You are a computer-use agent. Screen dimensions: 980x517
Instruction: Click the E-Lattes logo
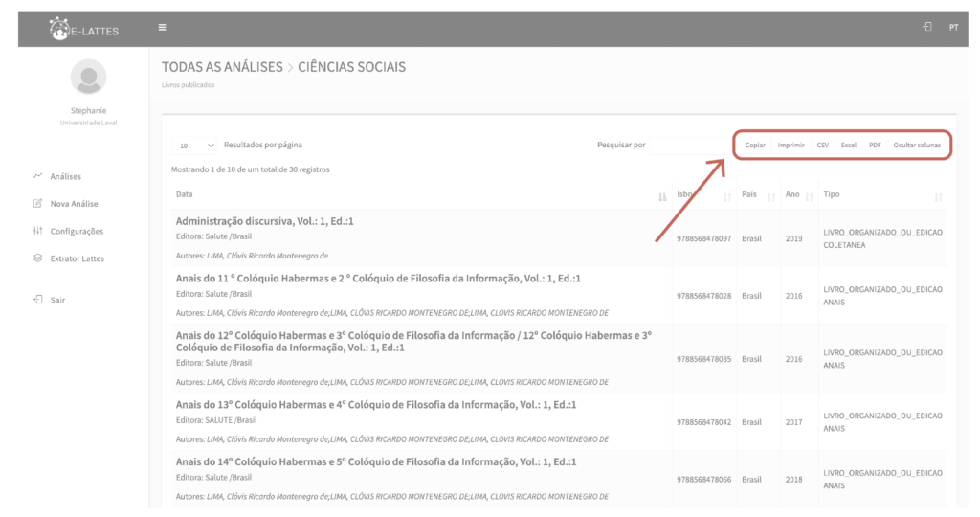click(84, 30)
